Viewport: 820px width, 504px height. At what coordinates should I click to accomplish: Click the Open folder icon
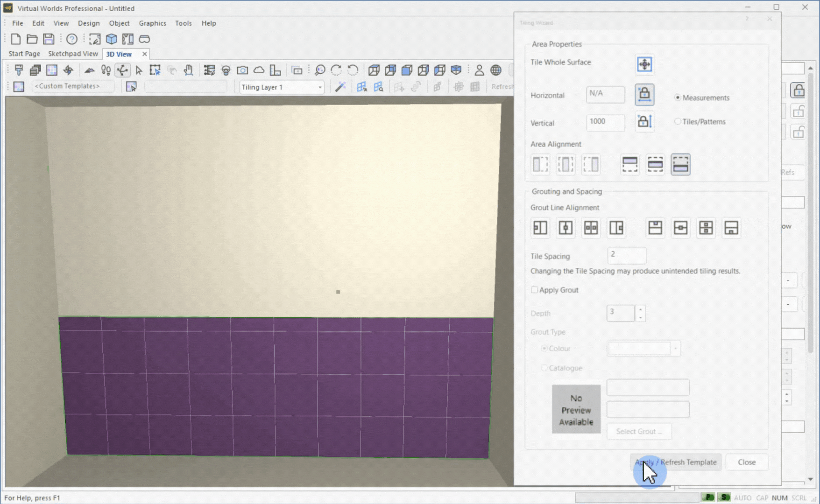[32, 39]
